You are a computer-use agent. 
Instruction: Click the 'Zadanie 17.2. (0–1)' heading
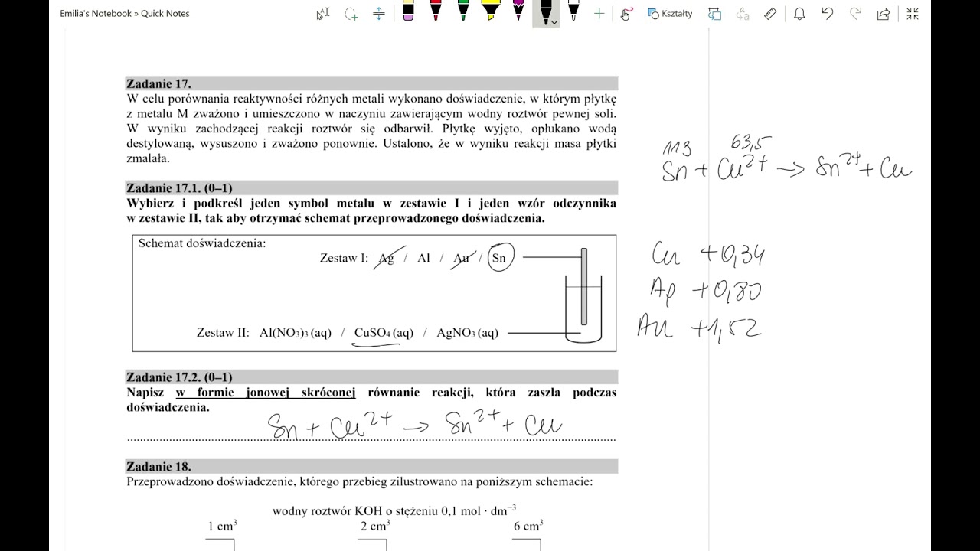[x=179, y=377]
